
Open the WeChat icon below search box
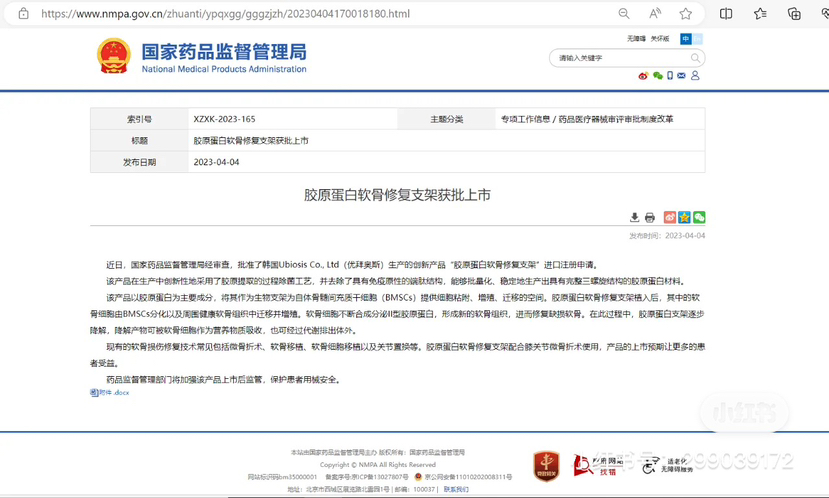tap(658, 76)
